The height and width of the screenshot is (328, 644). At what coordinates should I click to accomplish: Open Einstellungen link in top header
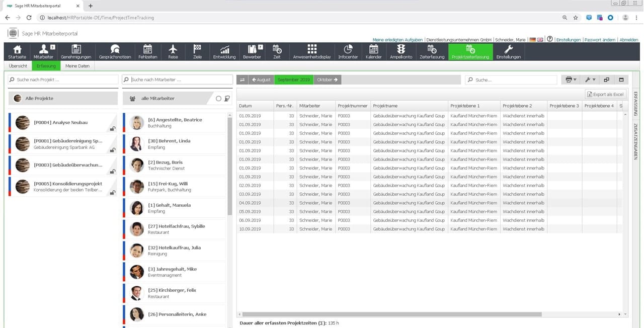569,40
